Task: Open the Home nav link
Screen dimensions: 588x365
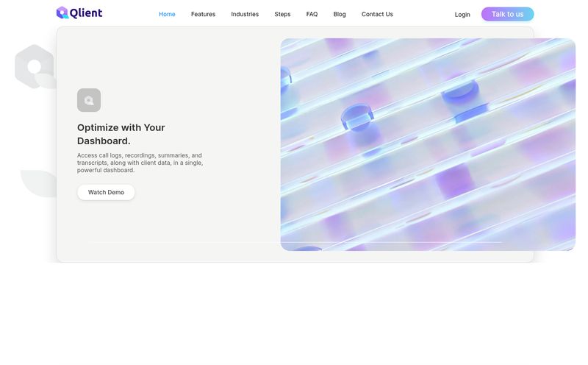Action: pyautogui.click(x=167, y=14)
